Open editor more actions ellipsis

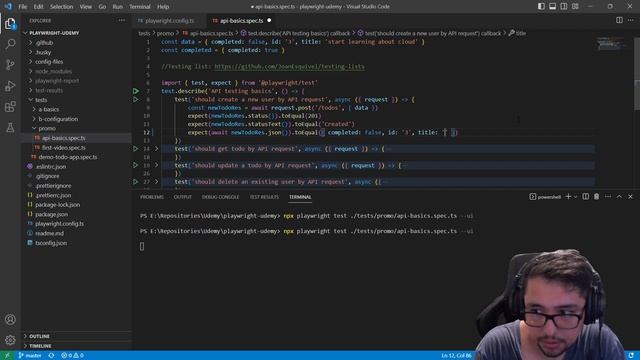click(631, 20)
